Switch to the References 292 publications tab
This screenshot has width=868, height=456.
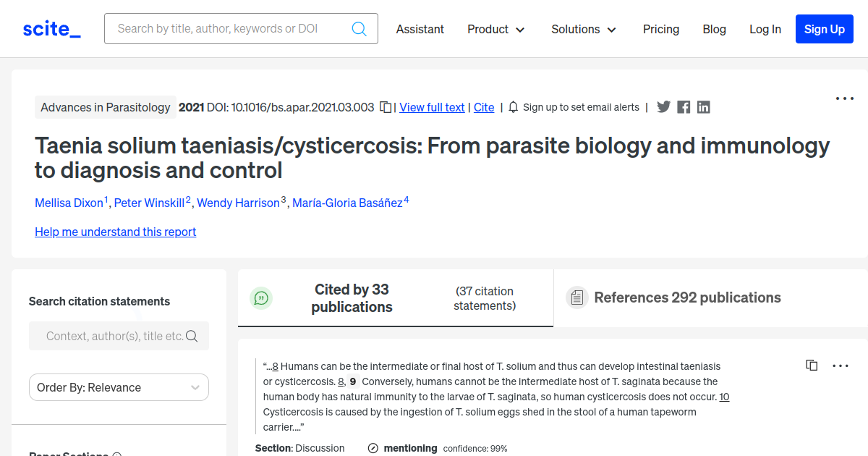point(687,297)
